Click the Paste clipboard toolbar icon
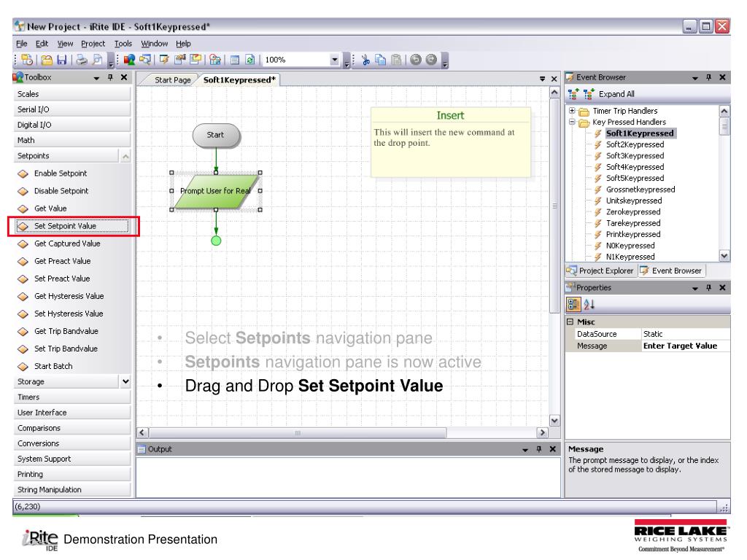747x560 pixels. pyautogui.click(x=396, y=60)
